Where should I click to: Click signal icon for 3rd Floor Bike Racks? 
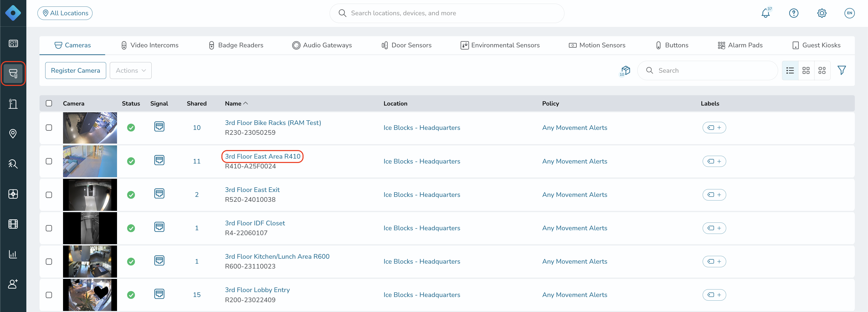click(x=159, y=127)
